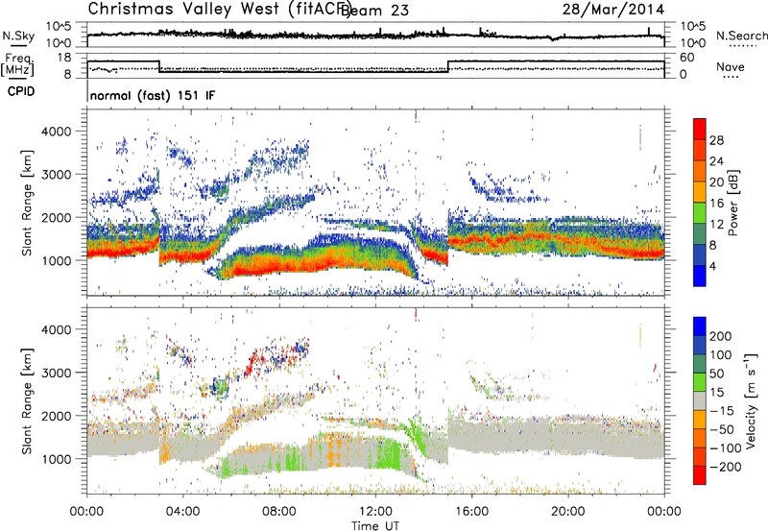
Task: Click the '2000' tick of the power panel
Action: 56,217
